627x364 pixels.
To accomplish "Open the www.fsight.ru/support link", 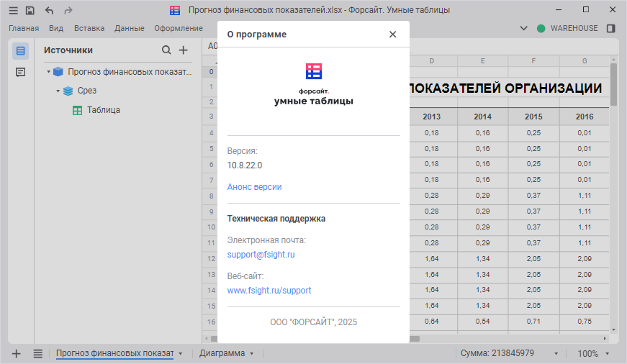I will 269,291.
